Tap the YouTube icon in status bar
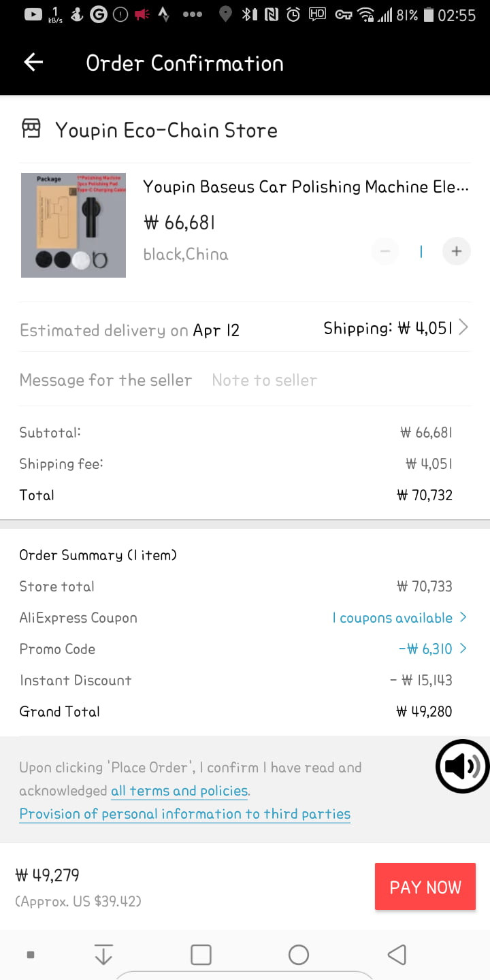Viewport: 490px width, 980px height. (33, 14)
